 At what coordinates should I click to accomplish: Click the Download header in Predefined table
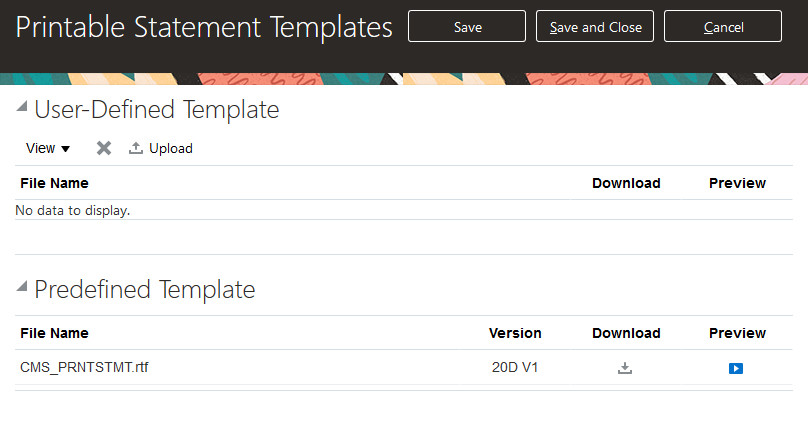[626, 333]
